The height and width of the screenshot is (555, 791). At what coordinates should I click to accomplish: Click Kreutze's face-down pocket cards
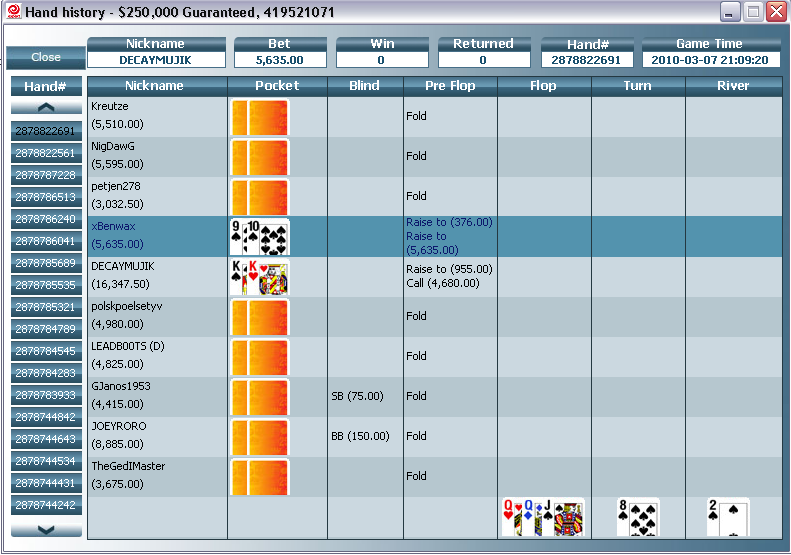(x=260, y=117)
